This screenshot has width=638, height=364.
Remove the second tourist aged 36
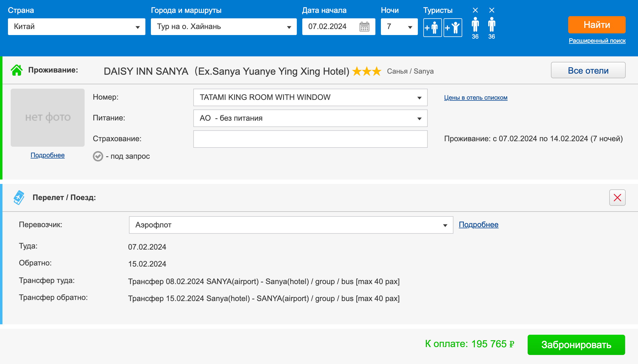coord(492,10)
